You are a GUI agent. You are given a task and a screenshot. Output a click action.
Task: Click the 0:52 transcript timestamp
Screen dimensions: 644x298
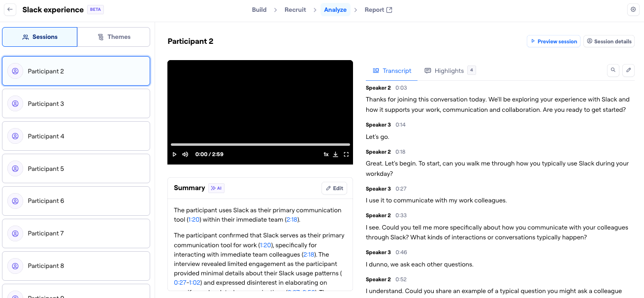pyautogui.click(x=401, y=279)
